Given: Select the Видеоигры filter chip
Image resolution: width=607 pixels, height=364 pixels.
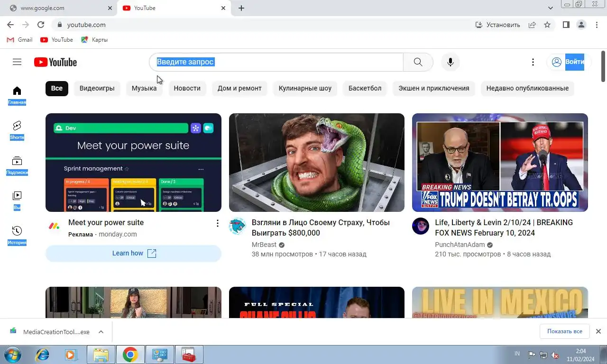Looking at the screenshot, I should point(97,88).
